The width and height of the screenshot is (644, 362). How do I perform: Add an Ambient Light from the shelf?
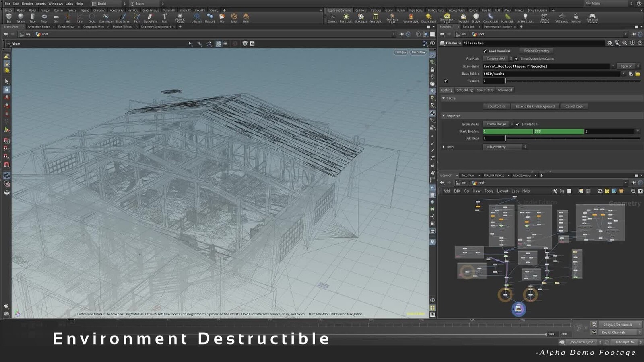525,18
